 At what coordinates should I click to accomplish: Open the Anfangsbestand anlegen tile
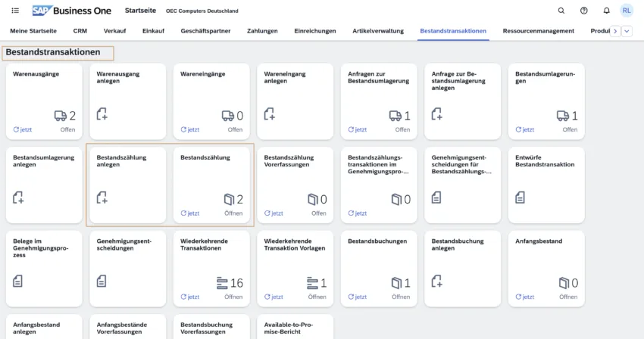pyautogui.click(x=44, y=328)
